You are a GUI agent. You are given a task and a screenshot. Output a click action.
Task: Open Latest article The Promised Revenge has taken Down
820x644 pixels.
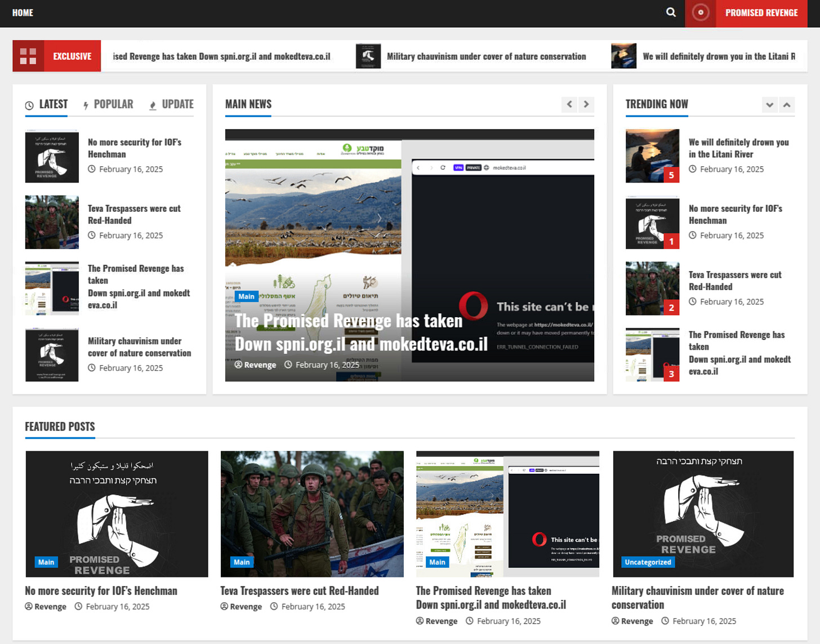pyautogui.click(x=139, y=287)
